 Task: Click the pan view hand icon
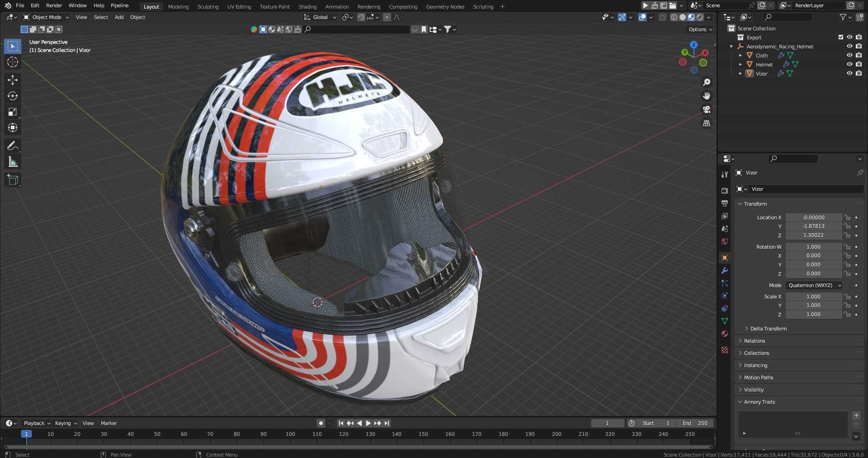point(706,96)
